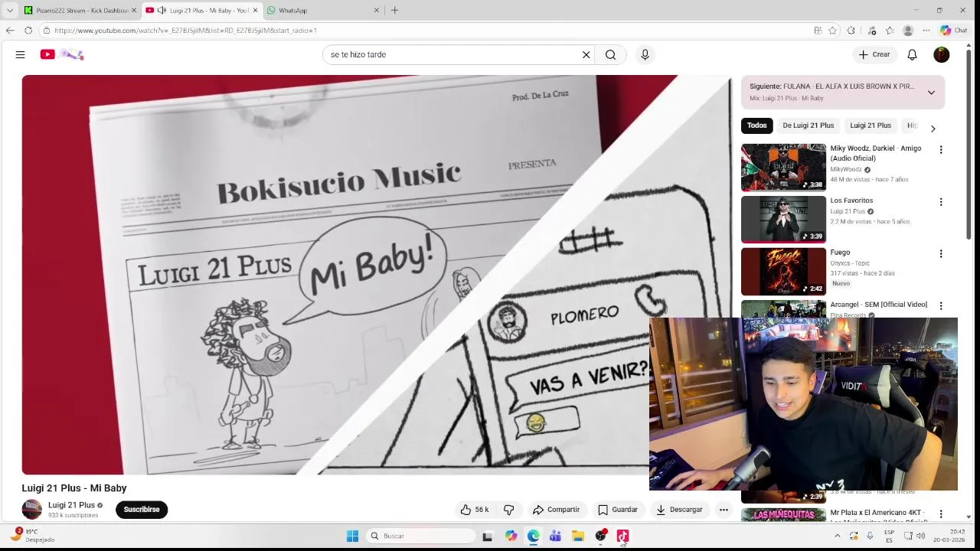
Task: Open more actions below the video
Action: click(x=724, y=510)
